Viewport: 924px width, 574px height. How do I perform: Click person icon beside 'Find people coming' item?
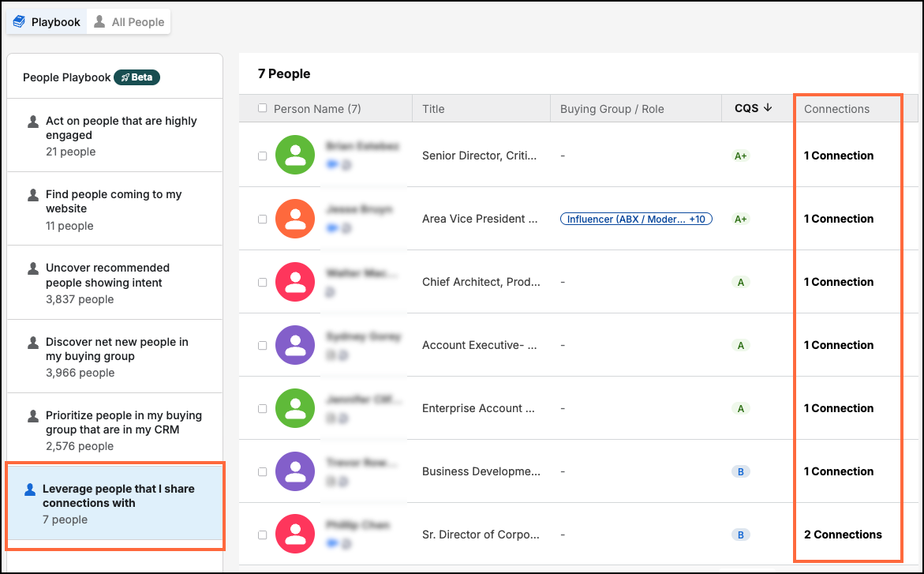coord(33,195)
